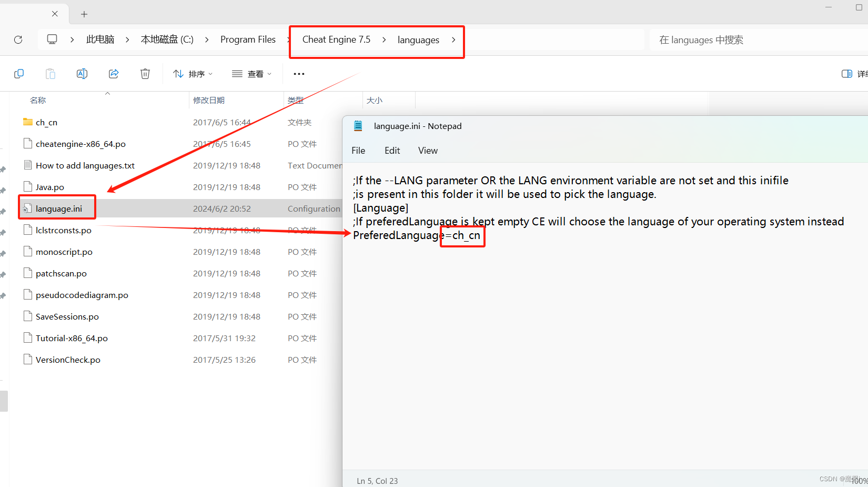Click the 2024/6/2 20:52 date of language.ini
868x487 pixels.
(222, 208)
